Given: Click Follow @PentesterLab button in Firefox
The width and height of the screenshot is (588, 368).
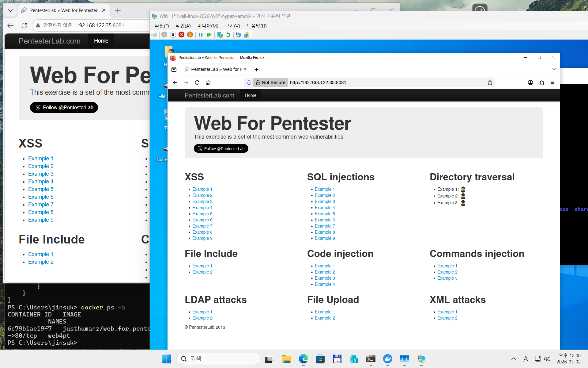Looking at the screenshot, I should pyautogui.click(x=221, y=148).
